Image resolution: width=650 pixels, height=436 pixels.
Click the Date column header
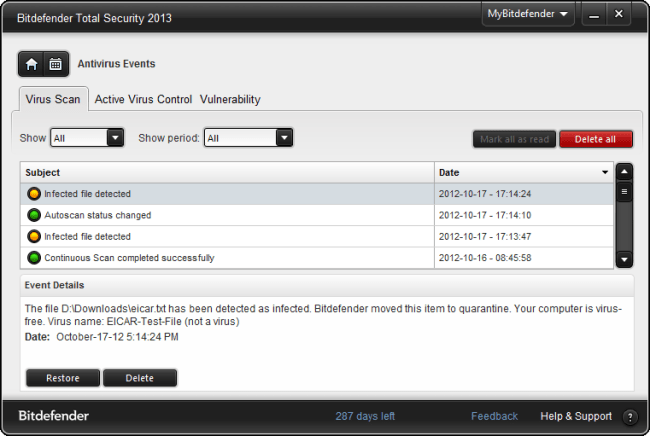coord(524,172)
